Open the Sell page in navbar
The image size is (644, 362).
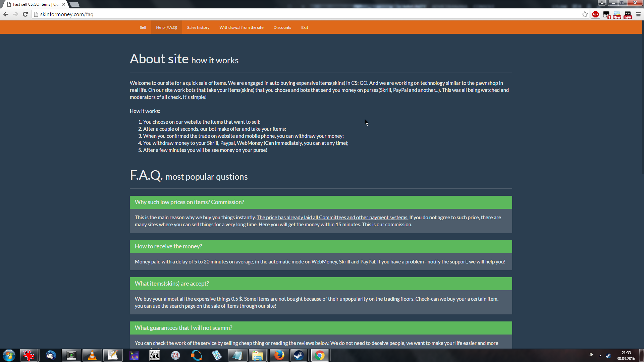[143, 27]
